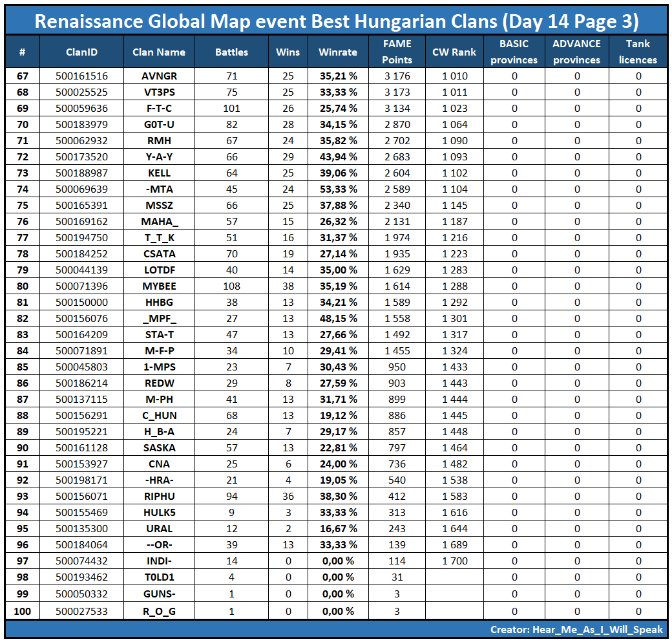Select clan ID 500188987
This screenshot has height=644, width=672.
(82, 173)
